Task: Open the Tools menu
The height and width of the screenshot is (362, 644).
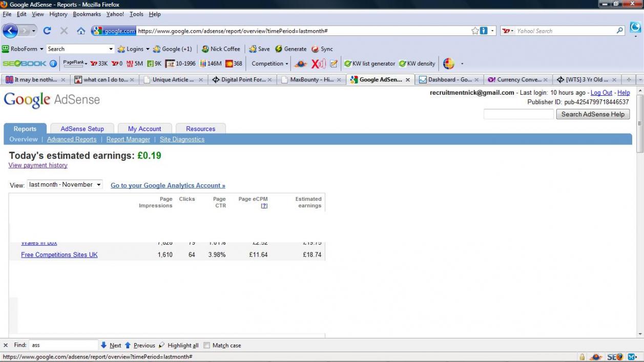Action: (x=136, y=14)
